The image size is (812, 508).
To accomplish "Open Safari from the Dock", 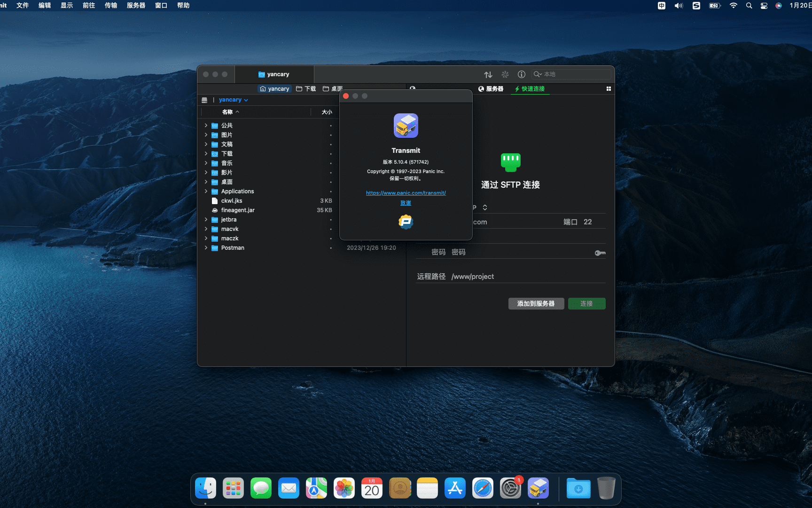I will click(483, 488).
